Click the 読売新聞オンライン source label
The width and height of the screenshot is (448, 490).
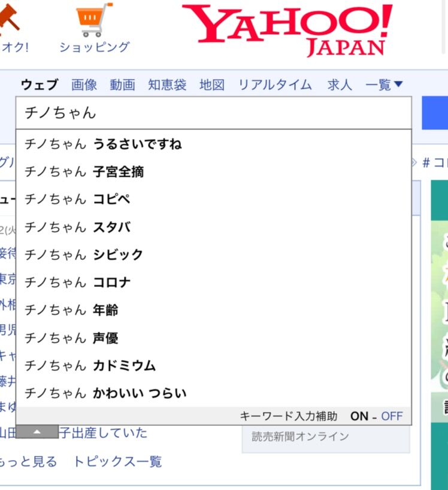tap(300, 436)
